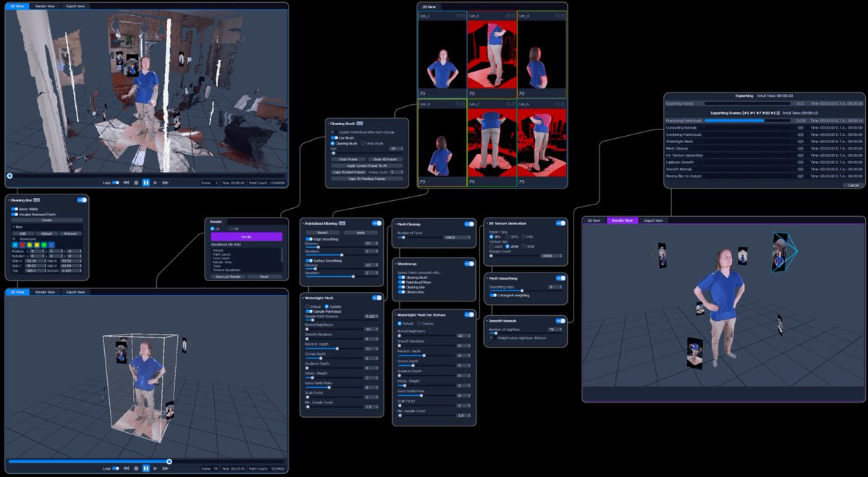Collapse the Cleaning Box panel header
This screenshot has width=868, height=477.
[9, 199]
